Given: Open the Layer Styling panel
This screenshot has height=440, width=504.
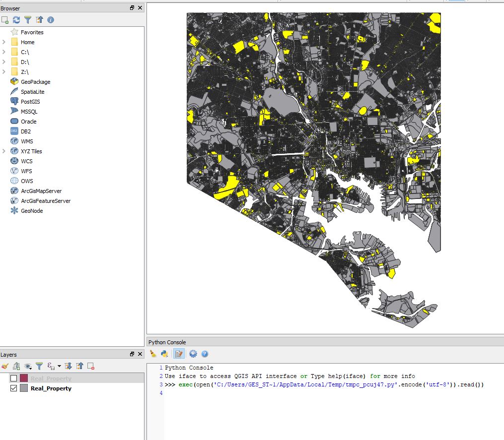Looking at the screenshot, I should click(5, 366).
